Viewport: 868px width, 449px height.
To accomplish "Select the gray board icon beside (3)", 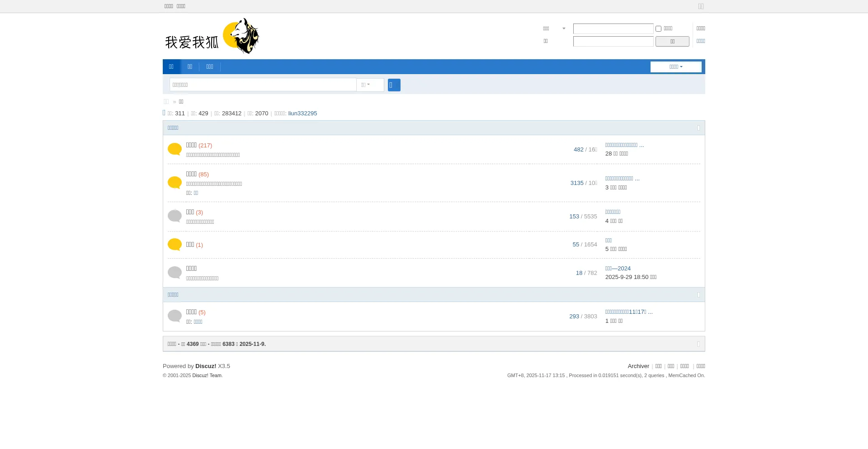I will point(175,216).
